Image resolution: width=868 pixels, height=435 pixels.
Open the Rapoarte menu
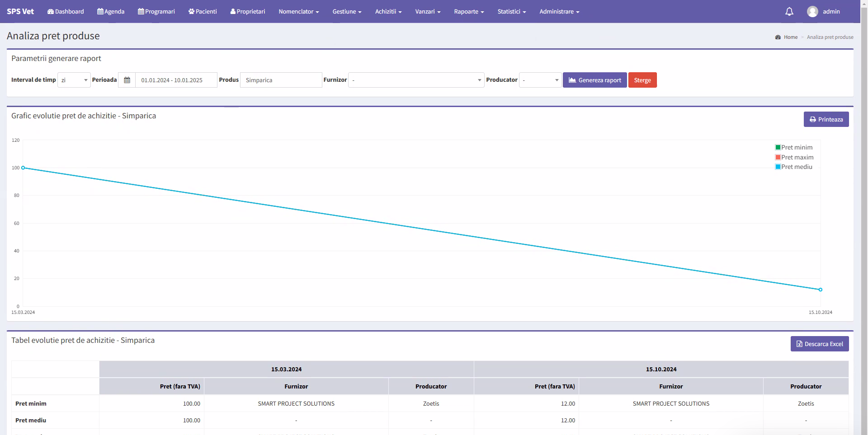(x=469, y=12)
